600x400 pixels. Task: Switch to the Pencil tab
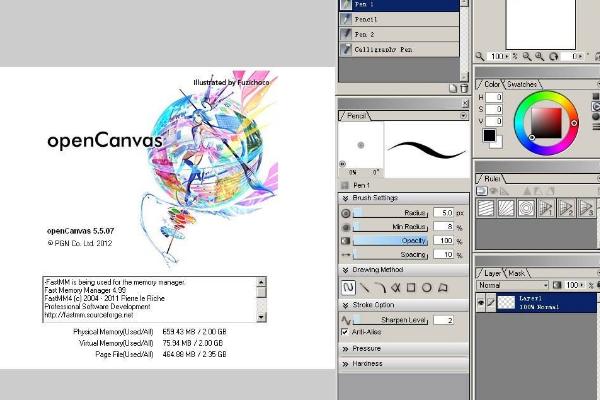(x=355, y=116)
